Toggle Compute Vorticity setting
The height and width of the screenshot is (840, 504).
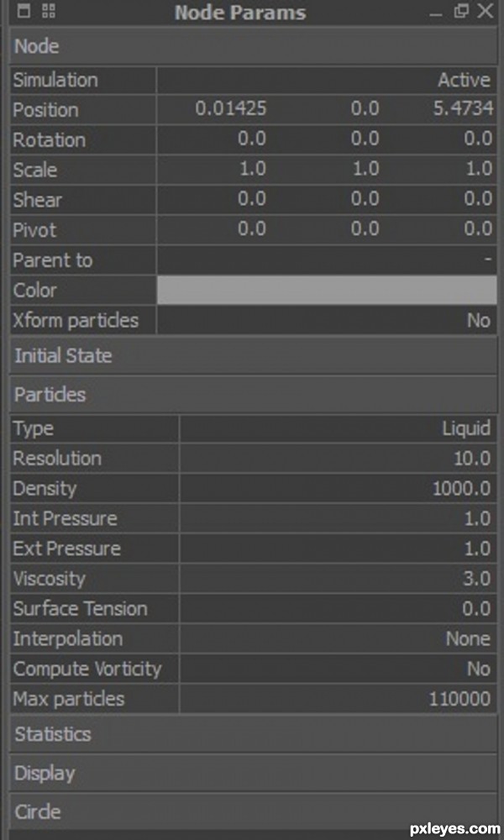[339, 669]
